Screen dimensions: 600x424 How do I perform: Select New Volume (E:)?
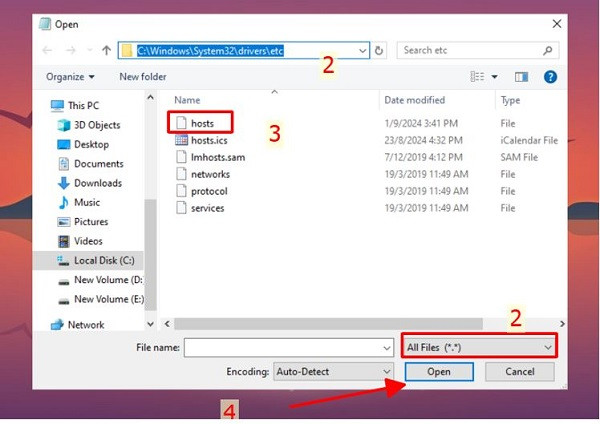[101, 299]
